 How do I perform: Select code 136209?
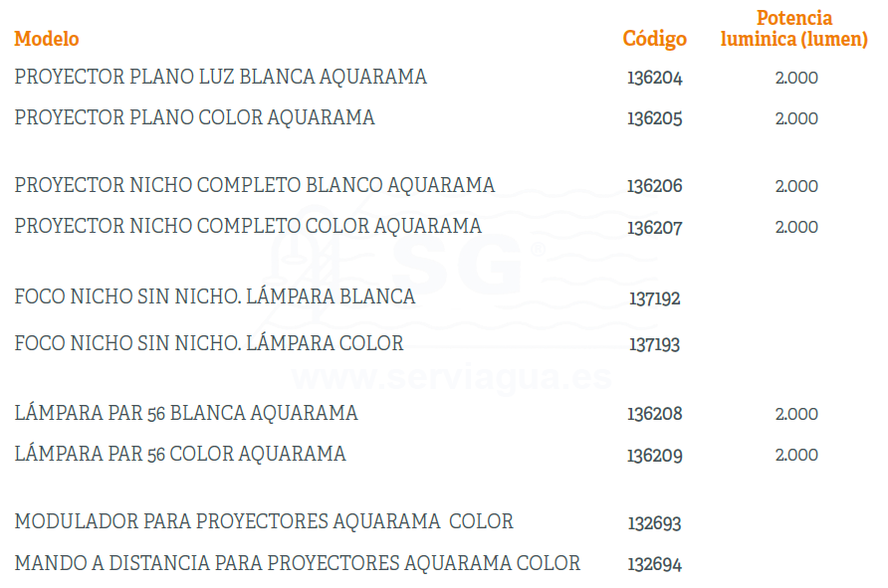tap(654, 456)
